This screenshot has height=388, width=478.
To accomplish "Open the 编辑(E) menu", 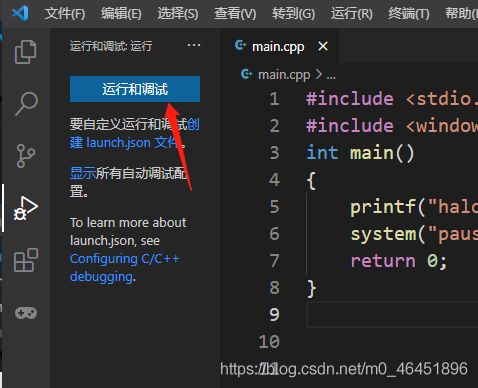I will pos(121,14).
